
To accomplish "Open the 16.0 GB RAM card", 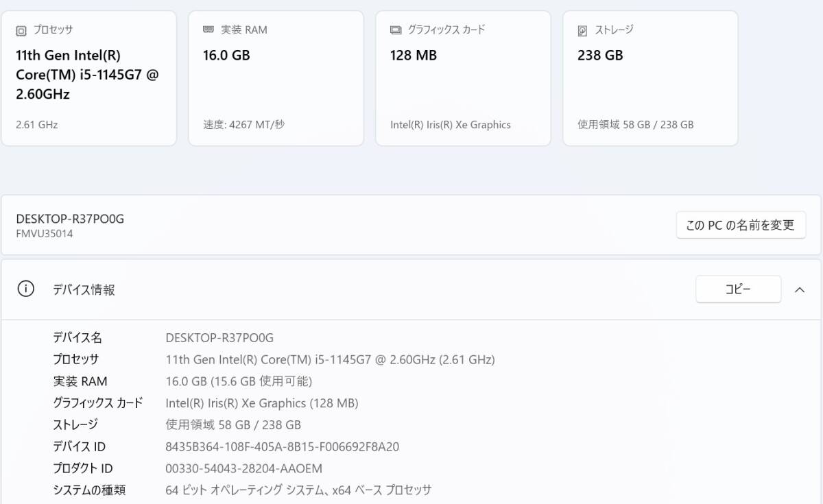I will (x=276, y=78).
